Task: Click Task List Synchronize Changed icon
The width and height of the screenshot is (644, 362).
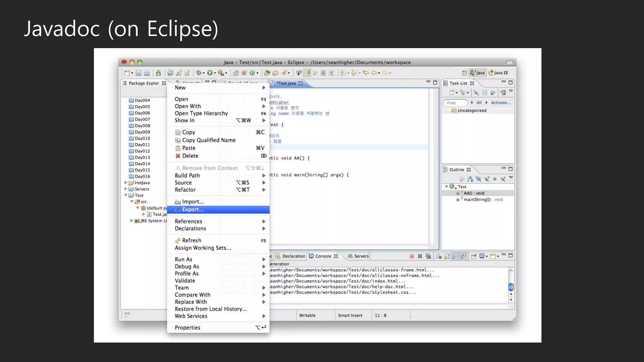Action: tap(503, 93)
